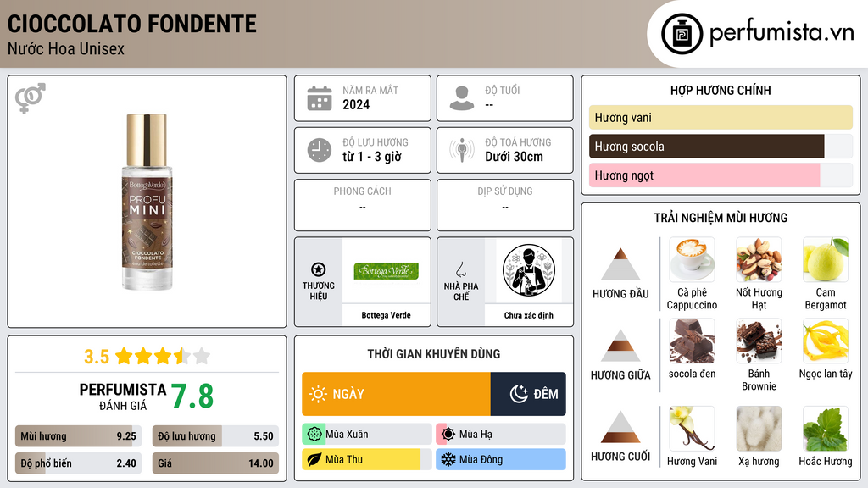Click the 7.8 Perfumista score
Image resolution: width=868 pixels, height=488 pixels.
[192, 396]
